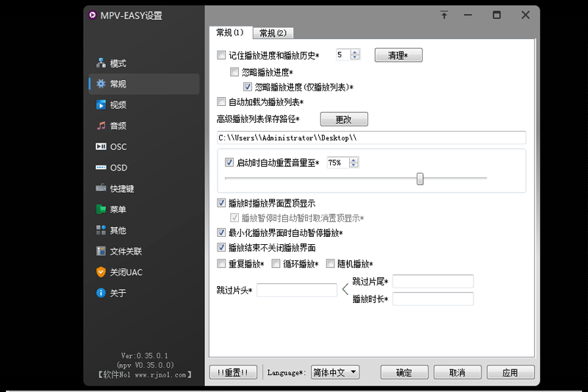Switch to 常规(2) tab
This screenshot has height=392, width=588.
coord(273,33)
